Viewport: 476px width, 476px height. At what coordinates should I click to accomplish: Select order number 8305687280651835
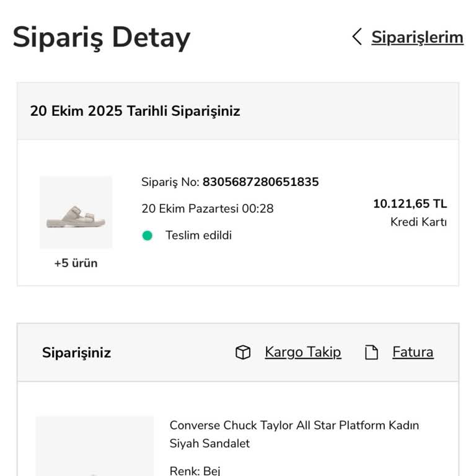click(260, 182)
